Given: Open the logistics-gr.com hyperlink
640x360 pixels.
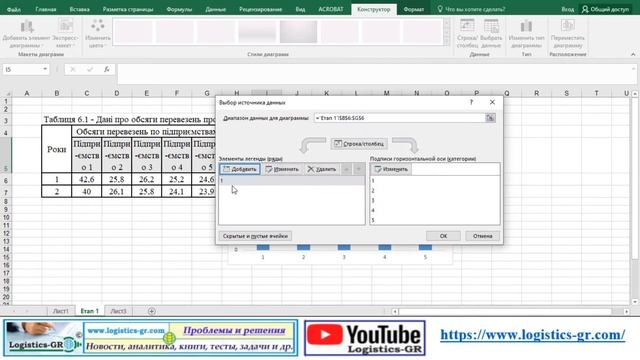Looking at the screenshot, I should click(533, 335).
